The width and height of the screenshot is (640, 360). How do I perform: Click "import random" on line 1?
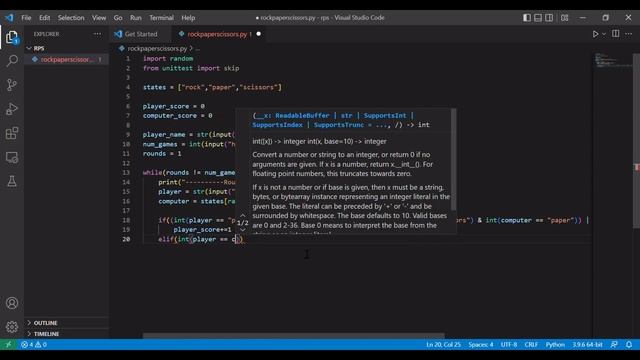(x=168, y=59)
